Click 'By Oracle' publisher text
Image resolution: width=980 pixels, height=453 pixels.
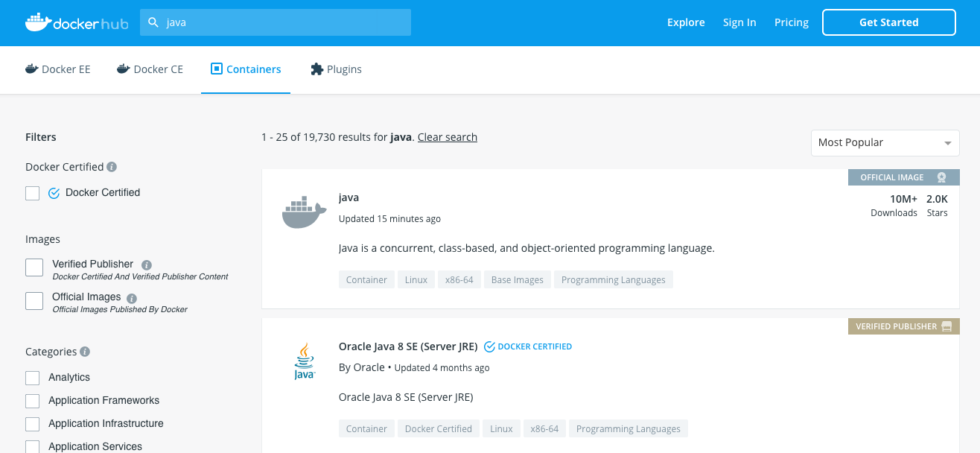362,367
